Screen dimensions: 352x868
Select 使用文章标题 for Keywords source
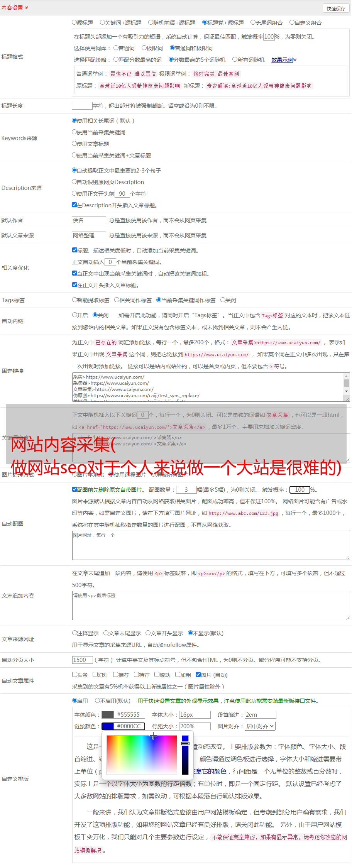point(74,144)
